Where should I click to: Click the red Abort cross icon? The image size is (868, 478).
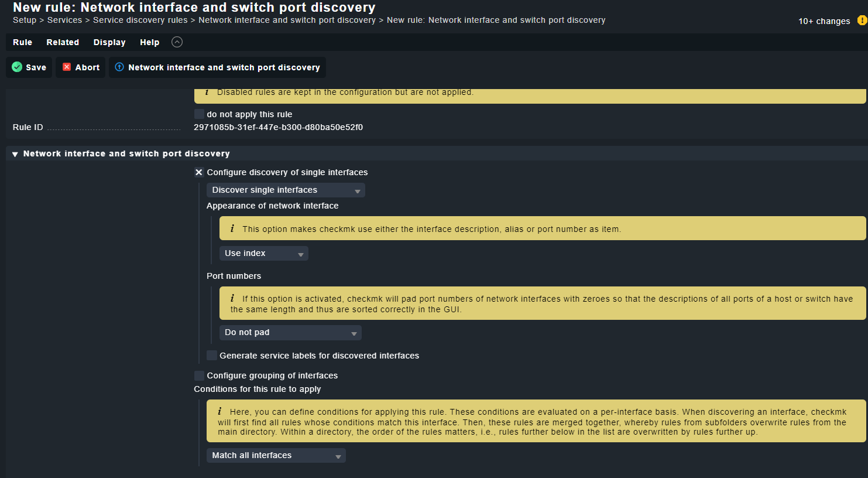(67, 67)
